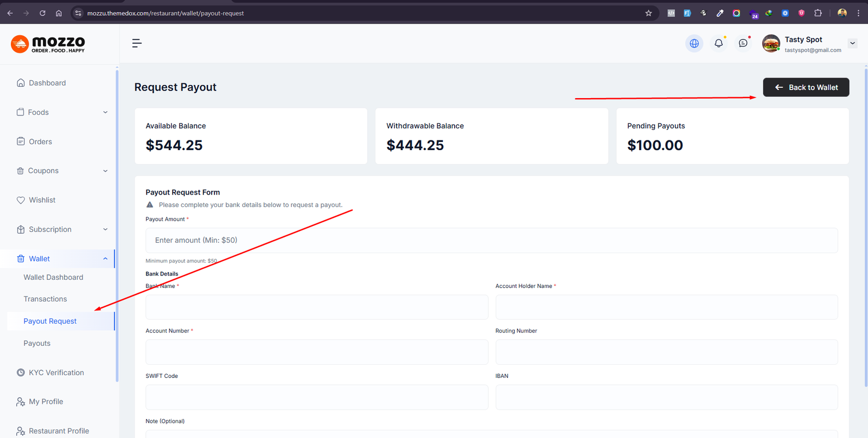Open Transactions under Wallet
This screenshot has width=868, height=438.
coord(45,299)
